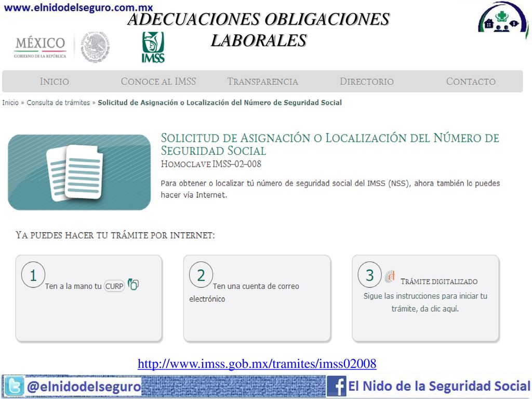Select the Contacto menu item
The height and width of the screenshot is (399, 532).
pos(471,82)
